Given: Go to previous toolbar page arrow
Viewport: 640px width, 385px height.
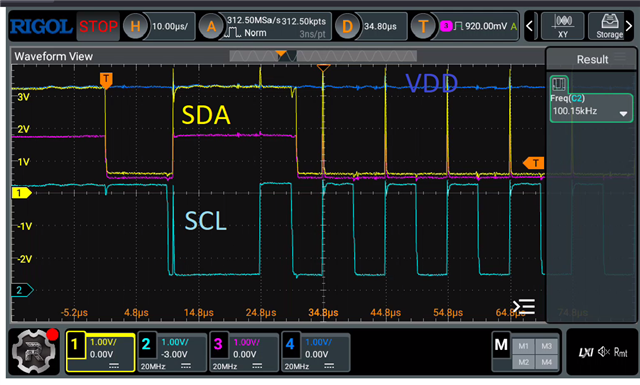Looking at the screenshot, I should [529, 27].
